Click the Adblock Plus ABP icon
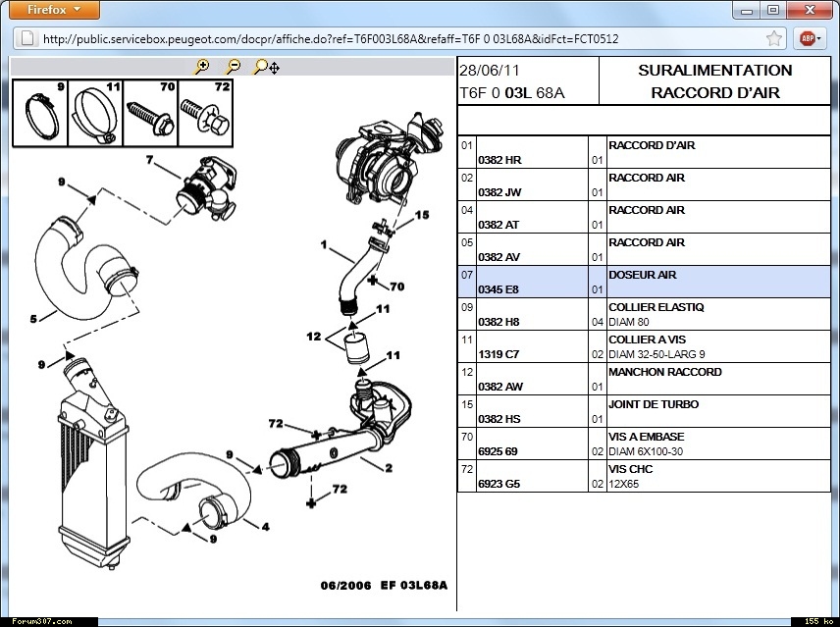This screenshot has height=627, width=840. (807, 39)
